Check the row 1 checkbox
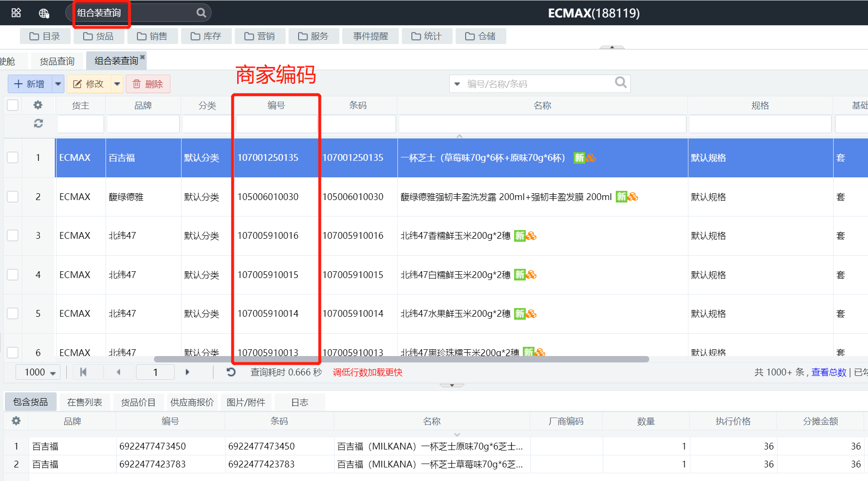This screenshot has width=868, height=481. (x=13, y=157)
